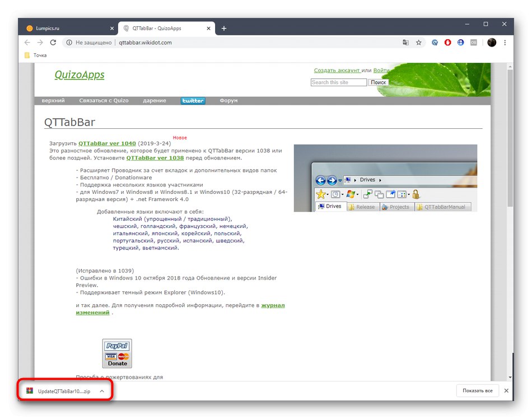This screenshot has width=532, height=419.
Task: Close the QTTabBar - QuizoApps tab
Action: tap(209, 29)
